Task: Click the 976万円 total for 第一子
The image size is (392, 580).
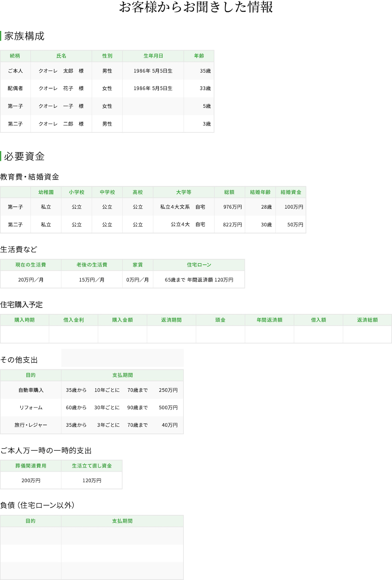Action: [230, 207]
